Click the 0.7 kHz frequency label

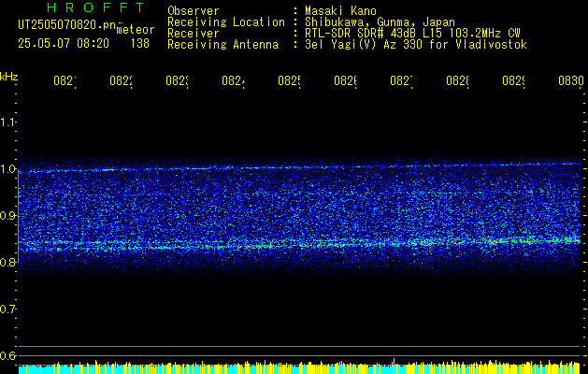click(8, 309)
